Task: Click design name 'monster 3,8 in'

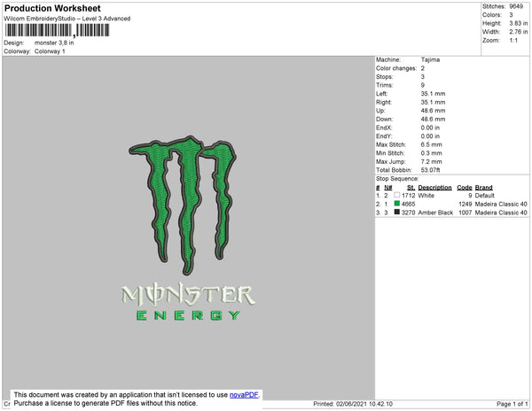Action: click(x=54, y=43)
